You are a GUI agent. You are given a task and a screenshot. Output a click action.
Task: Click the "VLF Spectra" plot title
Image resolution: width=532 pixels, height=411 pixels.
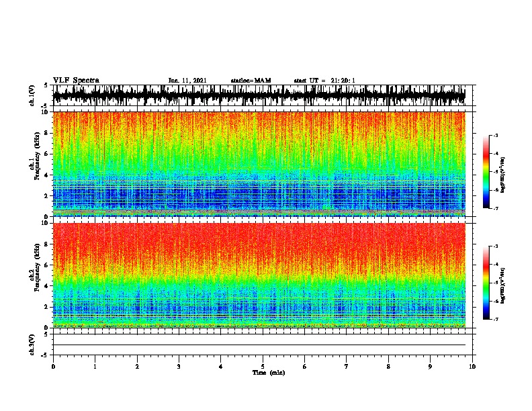(76, 81)
